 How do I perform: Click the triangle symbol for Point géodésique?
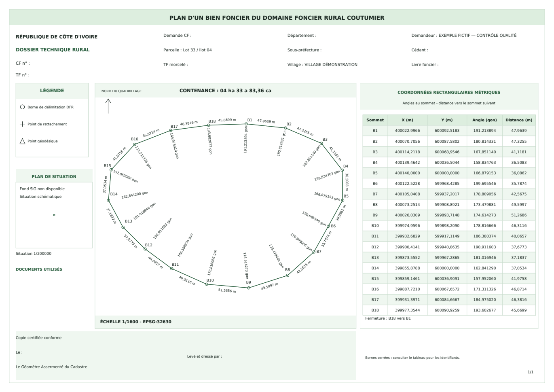pyautogui.click(x=22, y=141)
